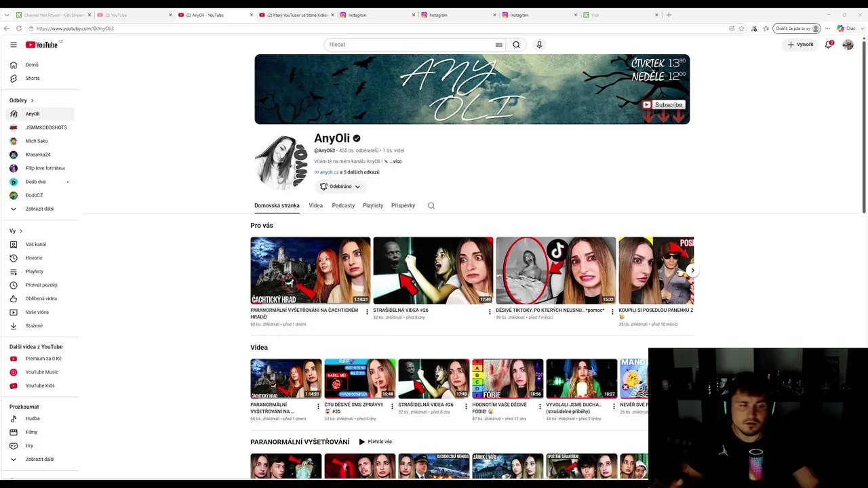Screen dimensions: 868x488
Task: Show next Pro vás videos arrow
Action: click(x=692, y=270)
